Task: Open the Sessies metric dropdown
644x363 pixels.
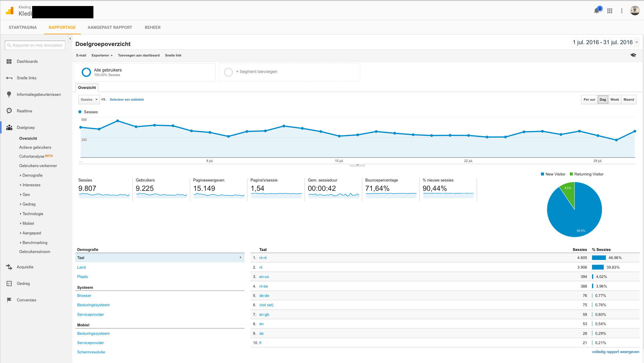Action: (x=89, y=99)
